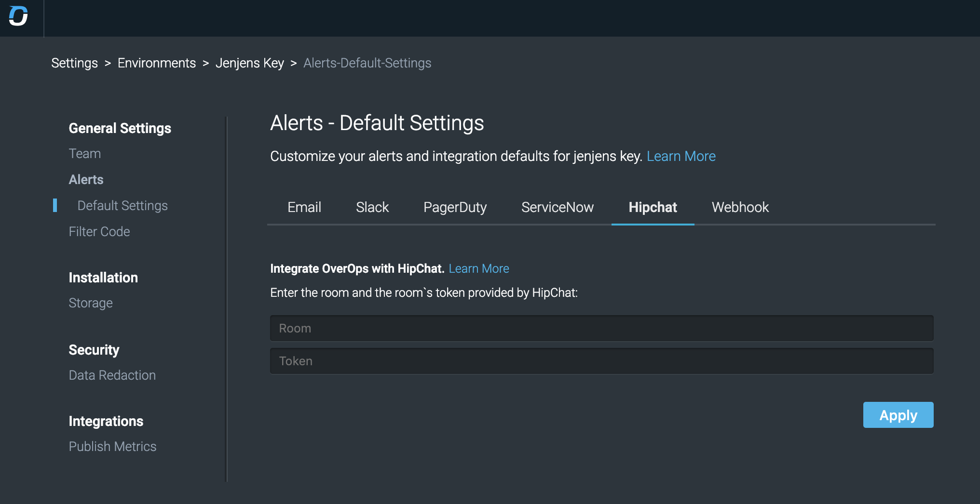Switch to the PagerDuty tab
This screenshot has width=980, height=504.
(455, 207)
